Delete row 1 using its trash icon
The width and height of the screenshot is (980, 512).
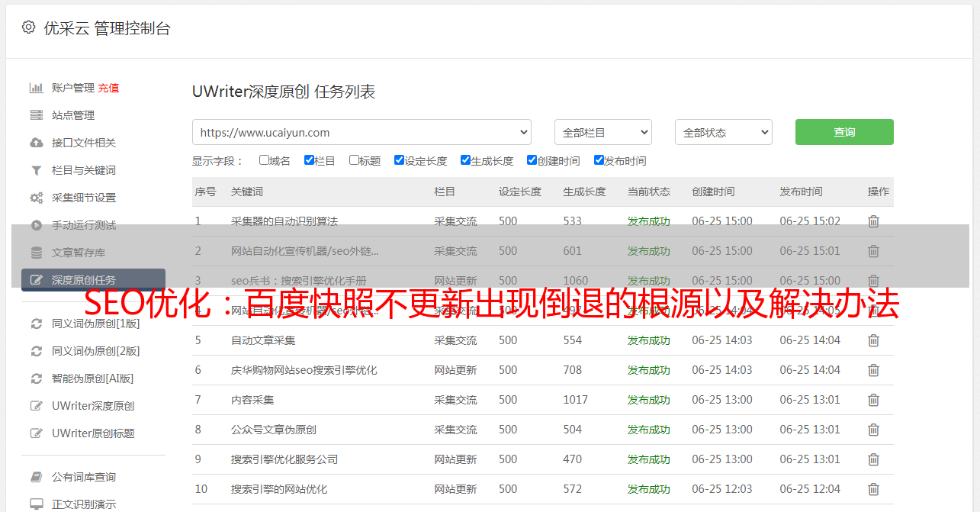tap(873, 221)
